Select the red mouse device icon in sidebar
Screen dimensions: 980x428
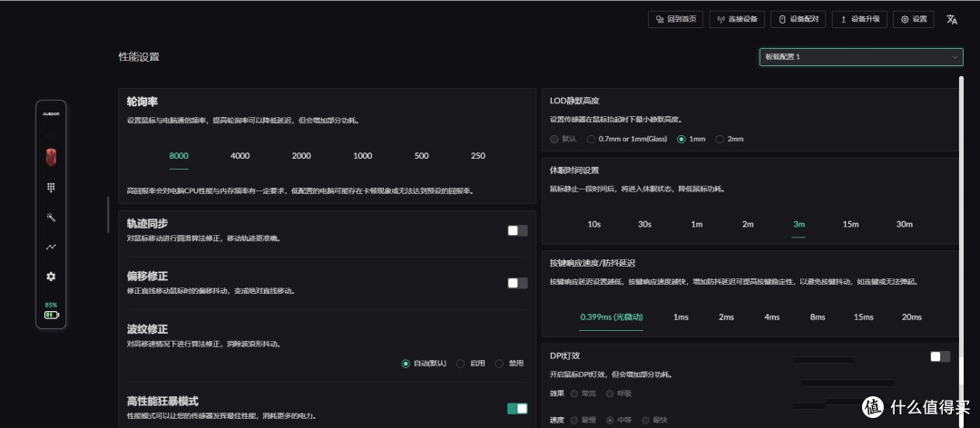click(51, 157)
